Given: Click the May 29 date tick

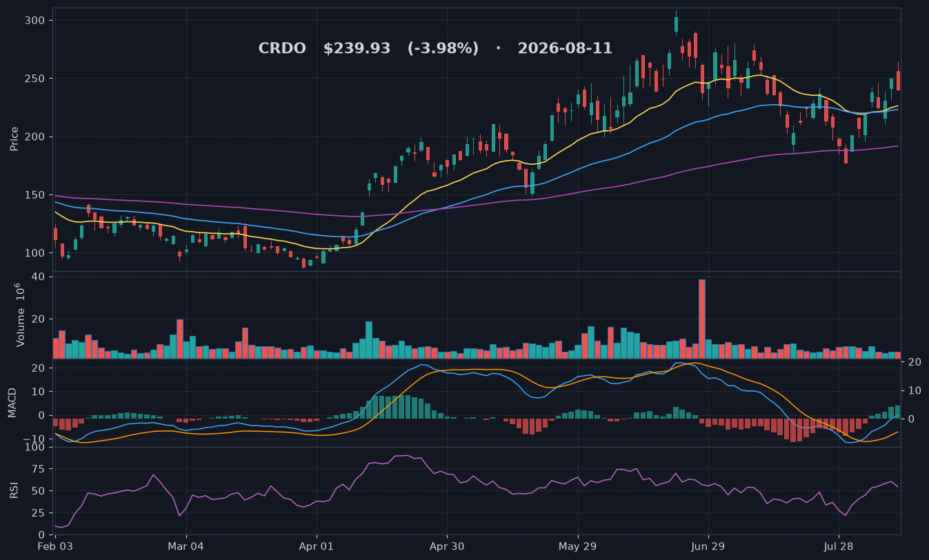Looking at the screenshot, I should pyautogui.click(x=577, y=546).
